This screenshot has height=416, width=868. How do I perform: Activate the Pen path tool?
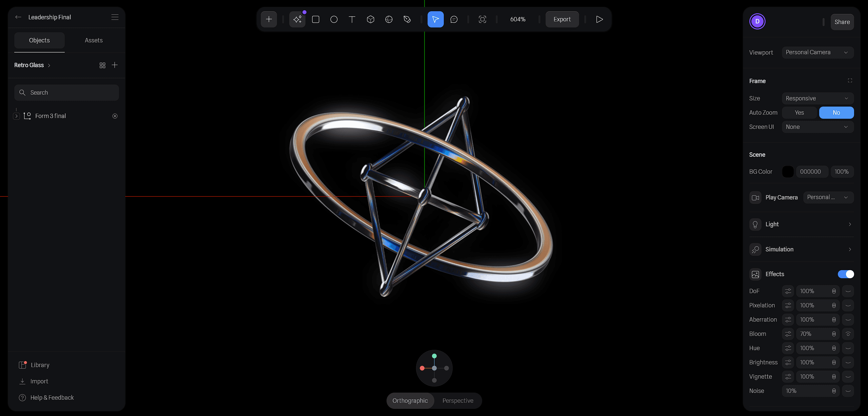click(x=407, y=19)
